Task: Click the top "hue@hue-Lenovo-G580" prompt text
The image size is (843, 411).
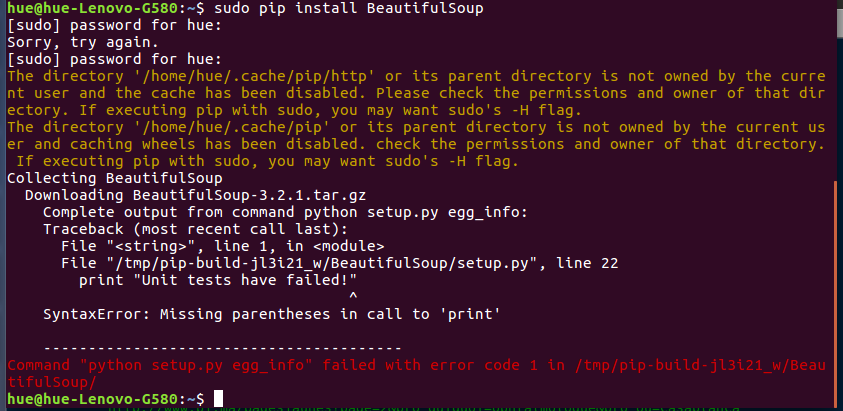Action: [x=90, y=9]
